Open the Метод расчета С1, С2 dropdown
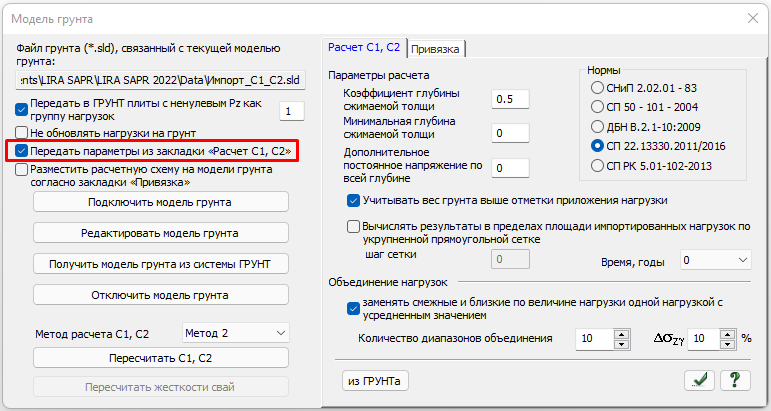This screenshot has height=411, width=771. 236,332
